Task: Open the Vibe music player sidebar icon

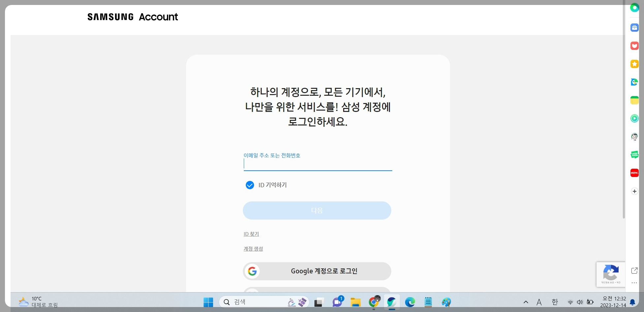Action: pos(634,118)
